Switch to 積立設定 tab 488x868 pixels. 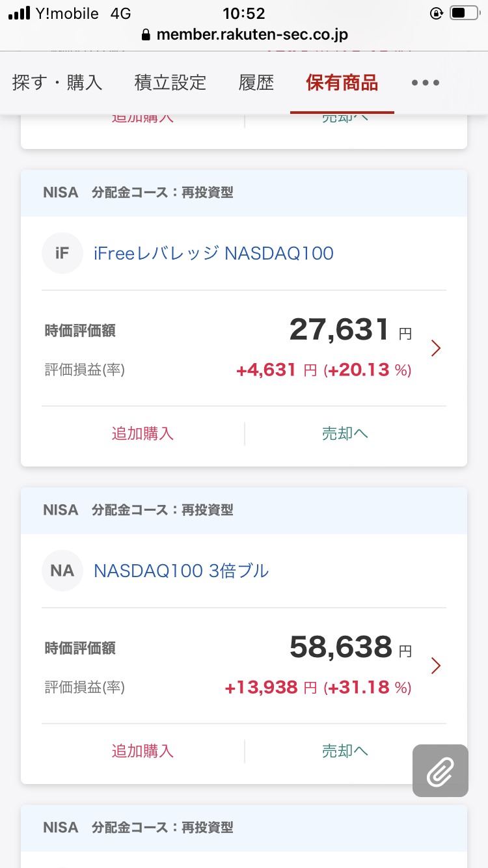170,83
